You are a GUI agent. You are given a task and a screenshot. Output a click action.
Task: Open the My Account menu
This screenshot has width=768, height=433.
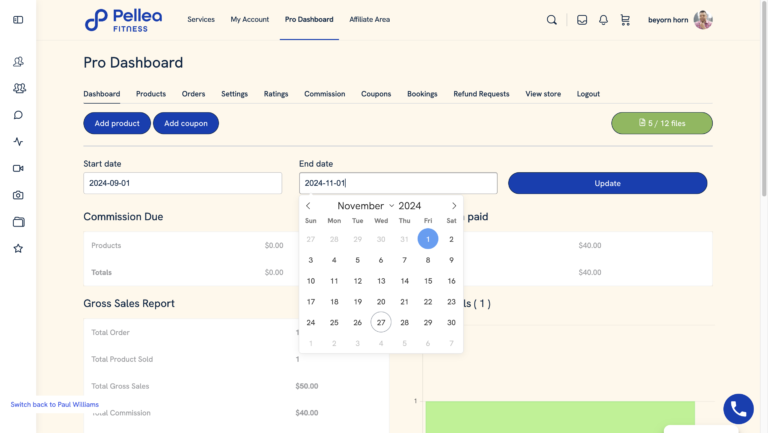tap(250, 20)
